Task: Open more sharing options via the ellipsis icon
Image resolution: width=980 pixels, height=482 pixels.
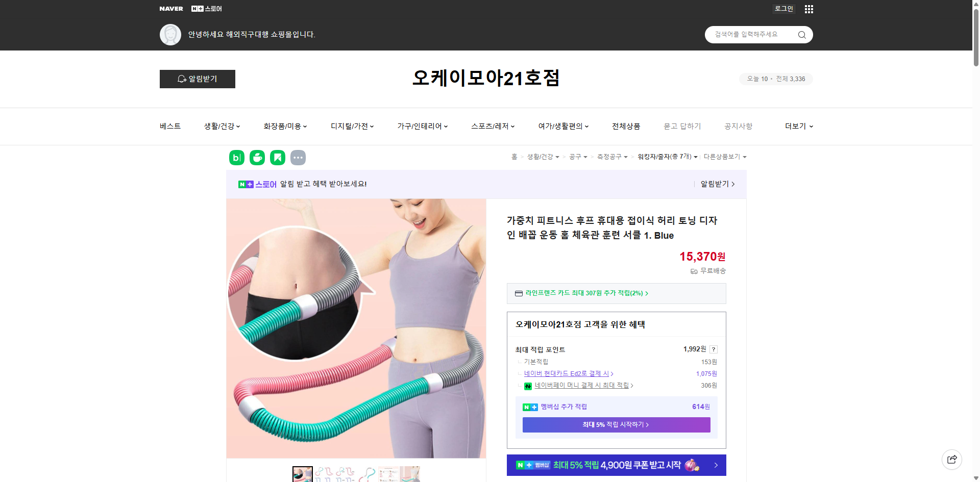Action: (x=298, y=158)
